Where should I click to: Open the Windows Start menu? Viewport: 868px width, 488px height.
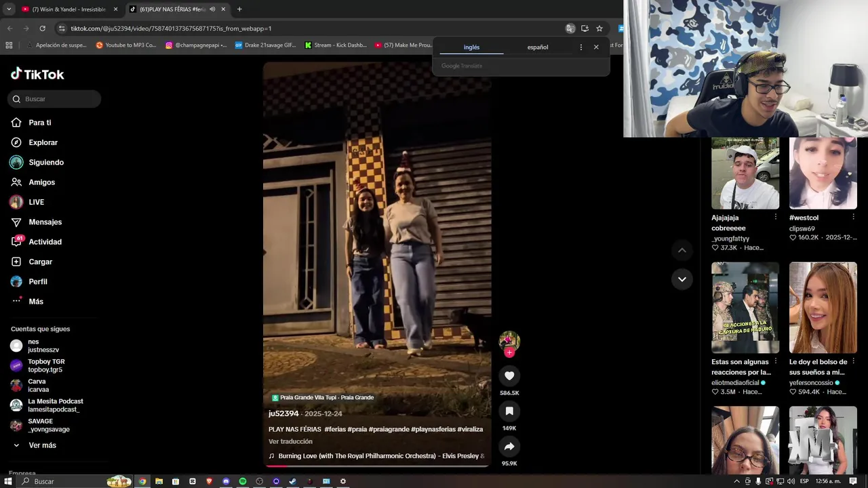(x=8, y=481)
